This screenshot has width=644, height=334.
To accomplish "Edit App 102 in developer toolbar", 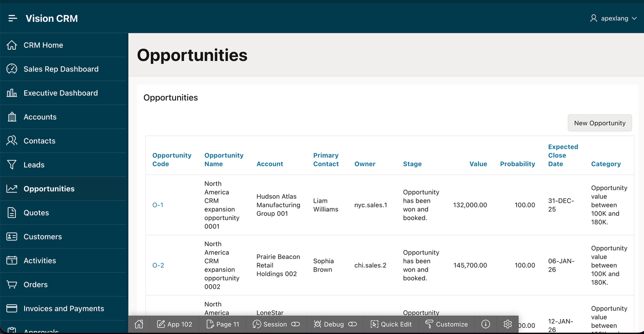I will (x=175, y=324).
